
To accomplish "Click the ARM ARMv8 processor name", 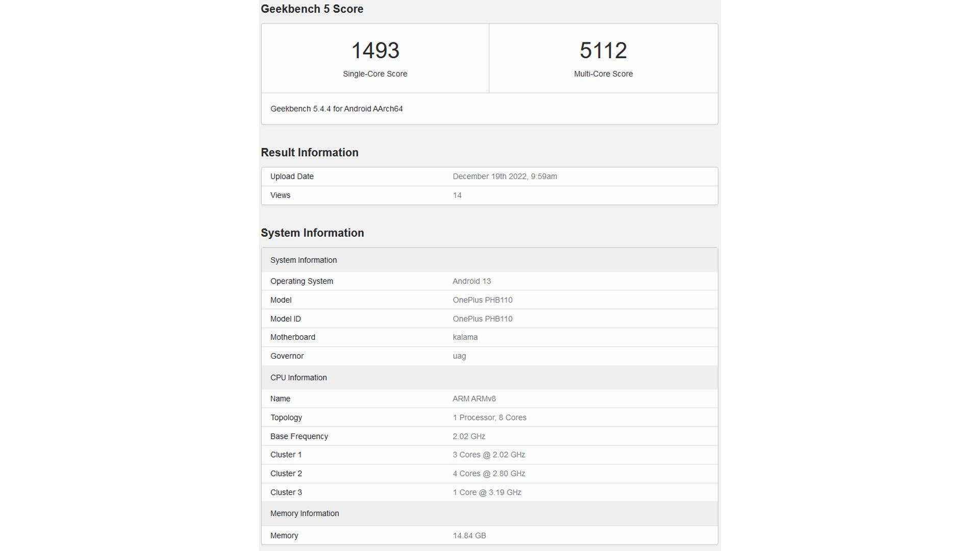I will (x=474, y=398).
